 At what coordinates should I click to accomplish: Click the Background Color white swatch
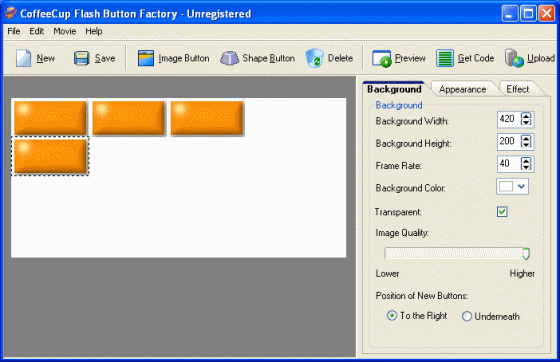(x=506, y=186)
